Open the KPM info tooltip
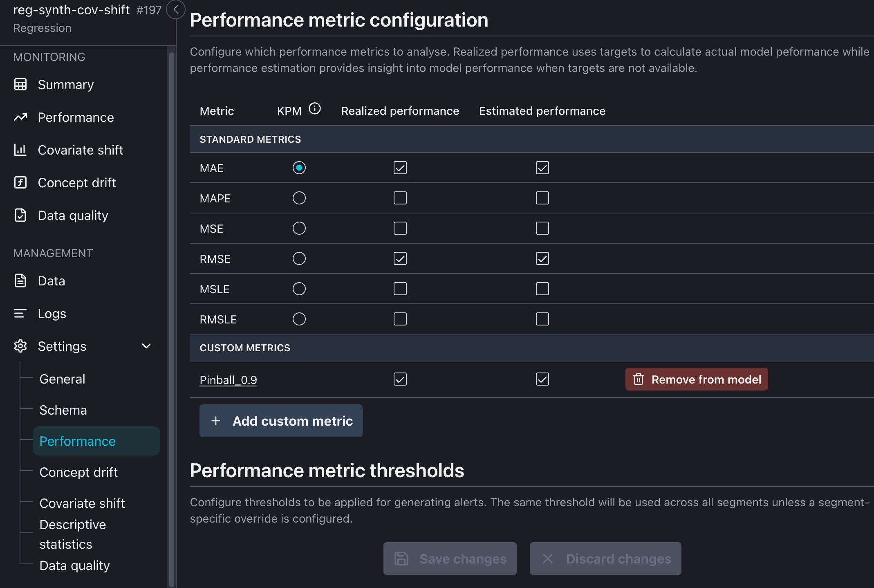The image size is (874, 588). pyautogui.click(x=315, y=108)
